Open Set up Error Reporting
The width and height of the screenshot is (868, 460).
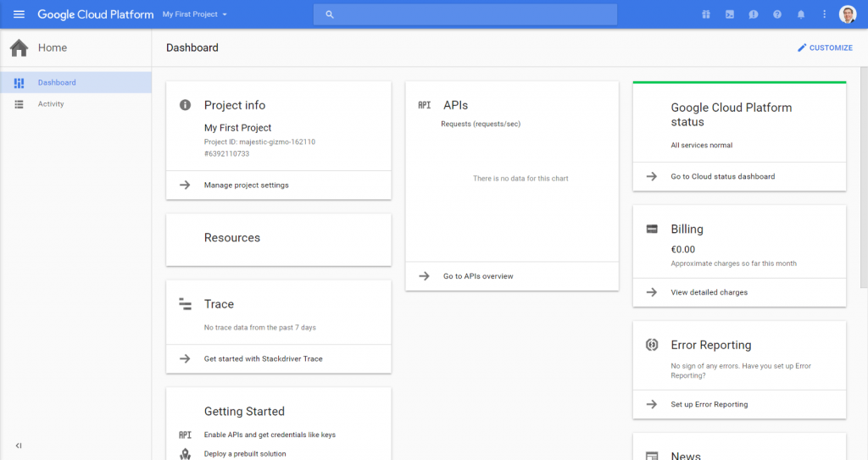click(709, 405)
